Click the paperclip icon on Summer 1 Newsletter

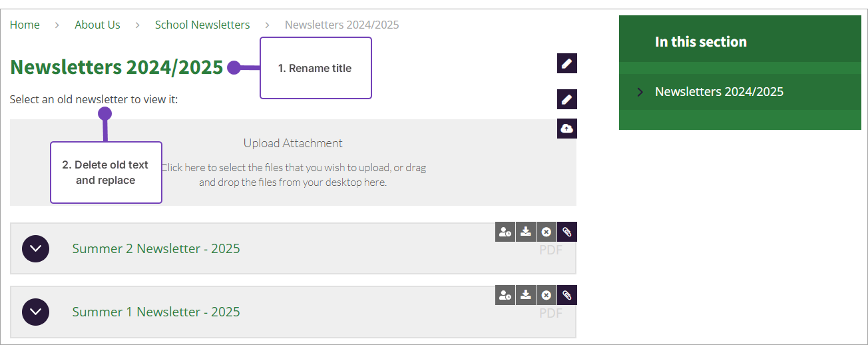(x=567, y=295)
